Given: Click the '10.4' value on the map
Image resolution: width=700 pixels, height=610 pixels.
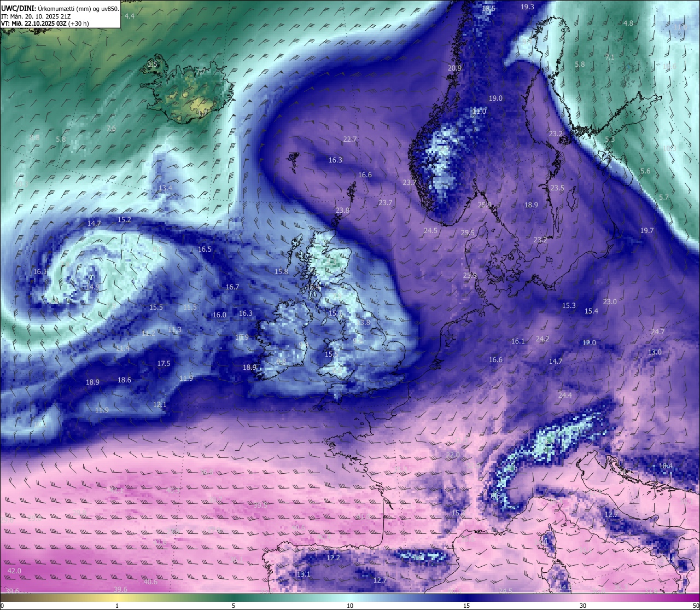Looking at the screenshot, I should [666, 466].
